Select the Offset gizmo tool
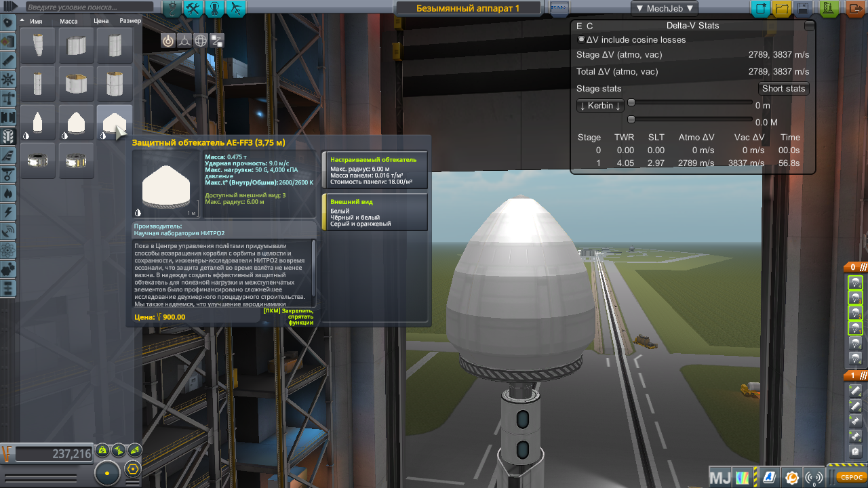868x488 pixels. [x=184, y=41]
